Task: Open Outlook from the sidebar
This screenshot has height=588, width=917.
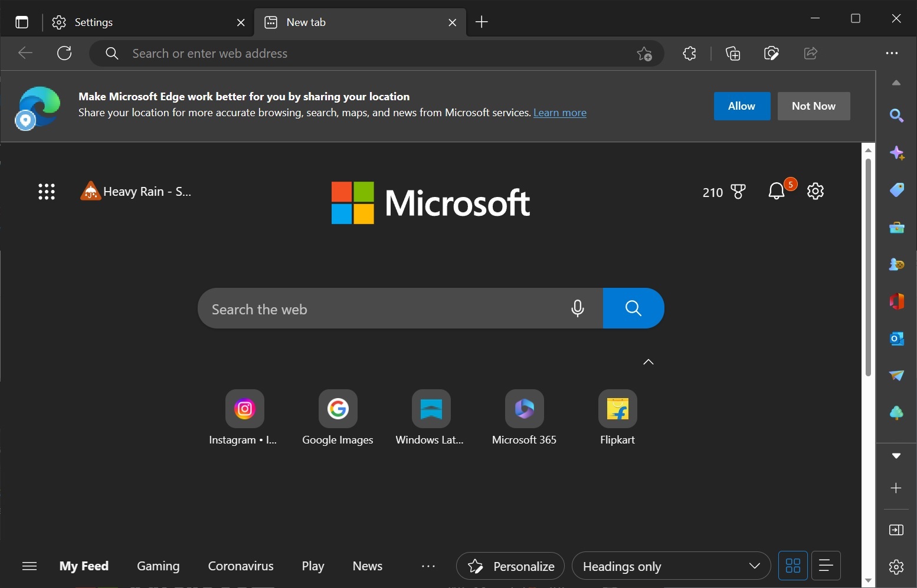Action: pos(897,339)
